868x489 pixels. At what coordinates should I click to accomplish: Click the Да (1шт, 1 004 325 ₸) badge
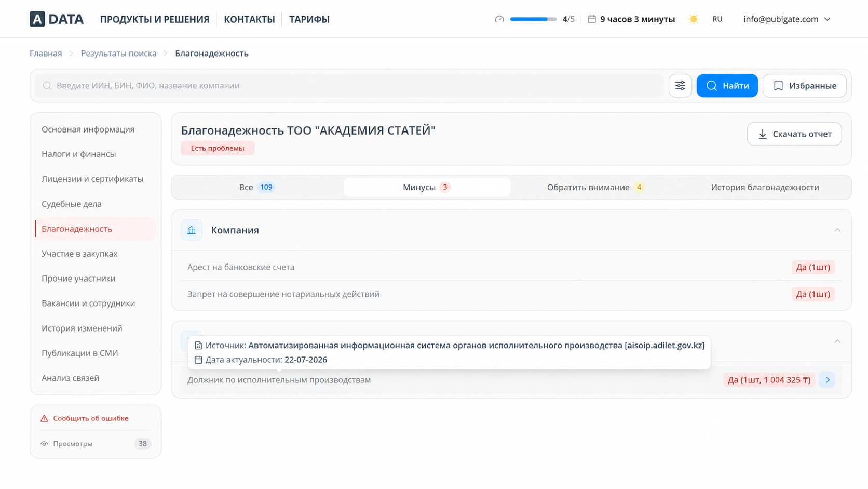tap(769, 380)
